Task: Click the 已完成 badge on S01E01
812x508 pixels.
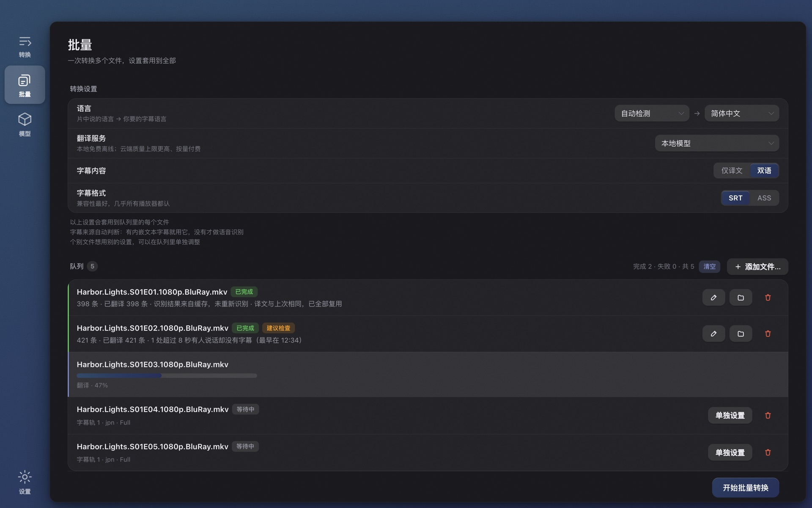Action: pyautogui.click(x=244, y=292)
